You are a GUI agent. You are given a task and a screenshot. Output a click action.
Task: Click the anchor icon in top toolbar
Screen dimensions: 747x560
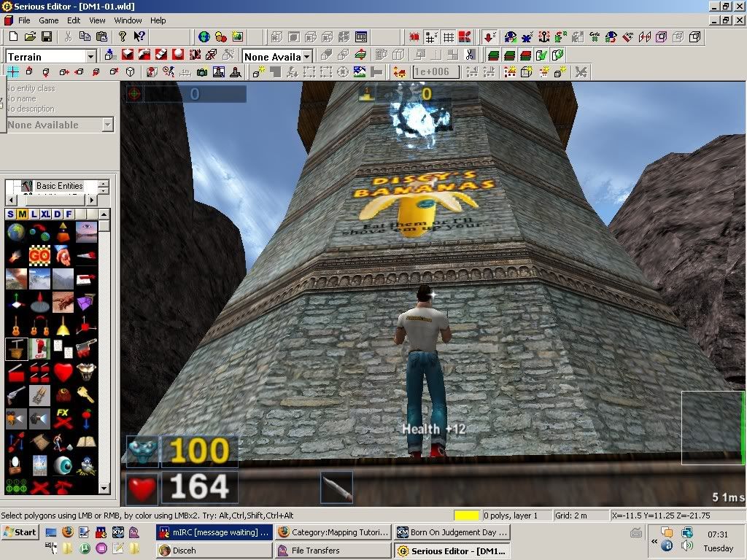(x=544, y=36)
